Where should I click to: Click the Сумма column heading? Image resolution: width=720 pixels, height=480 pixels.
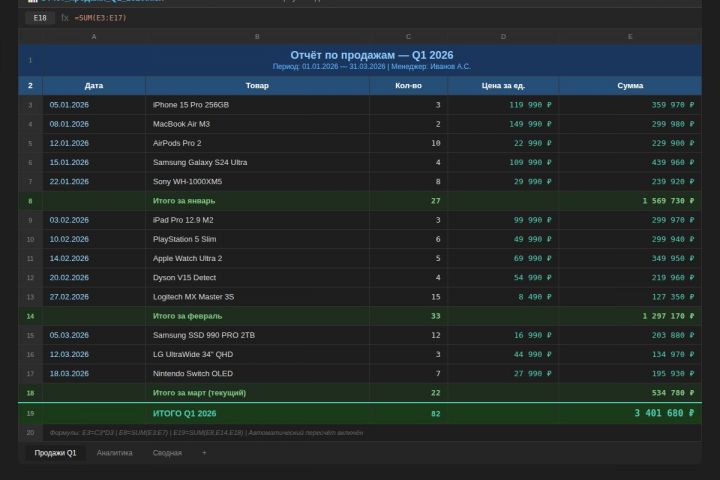(630, 86)
